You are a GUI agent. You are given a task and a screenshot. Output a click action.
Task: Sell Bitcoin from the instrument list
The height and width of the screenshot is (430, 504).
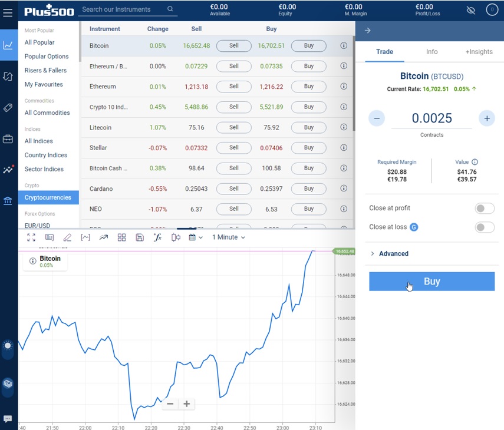click(x=234, y=45)
